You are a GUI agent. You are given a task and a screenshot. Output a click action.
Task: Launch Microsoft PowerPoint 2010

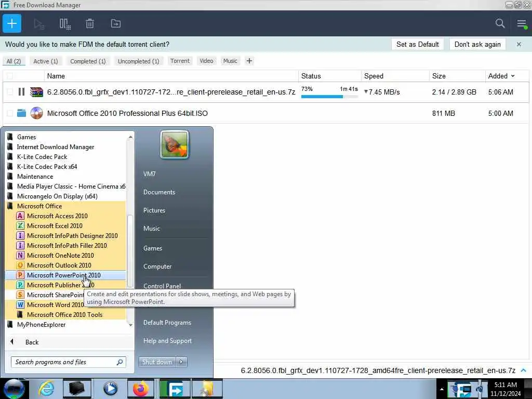(63, 275)
